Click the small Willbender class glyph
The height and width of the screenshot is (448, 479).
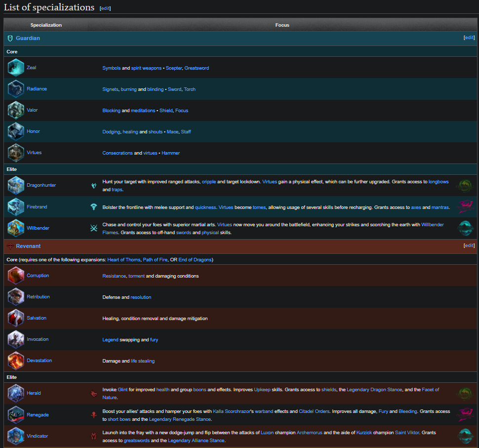[x=94, y=228]
